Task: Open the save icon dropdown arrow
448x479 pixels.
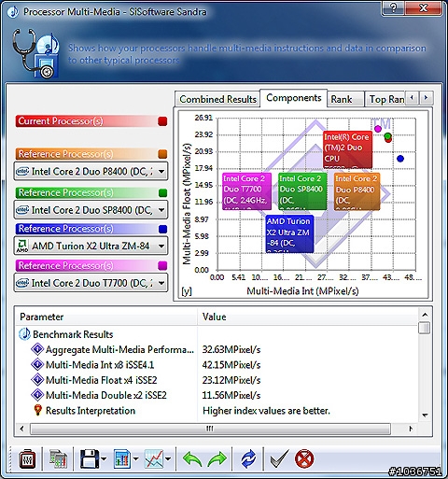Action: coord(104,459)
